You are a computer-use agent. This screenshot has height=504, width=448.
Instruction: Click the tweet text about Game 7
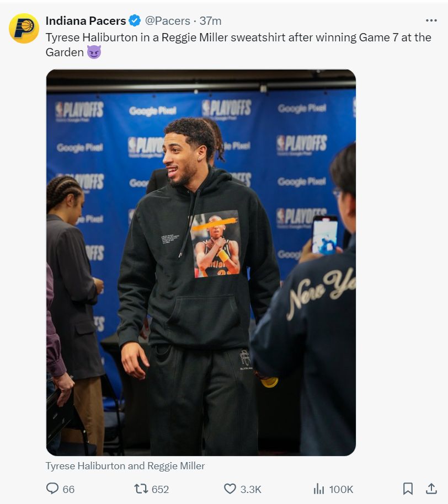tap(238, 45)
